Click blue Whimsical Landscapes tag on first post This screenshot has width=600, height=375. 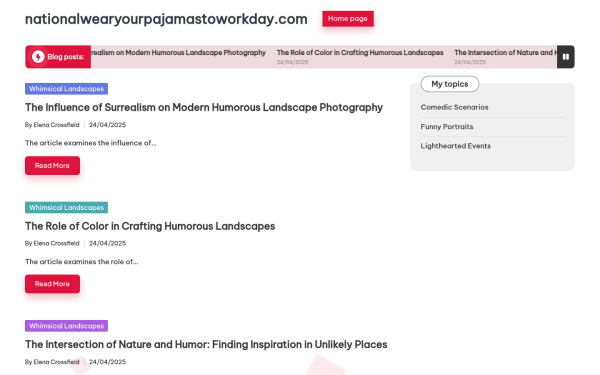pos(67,89)
